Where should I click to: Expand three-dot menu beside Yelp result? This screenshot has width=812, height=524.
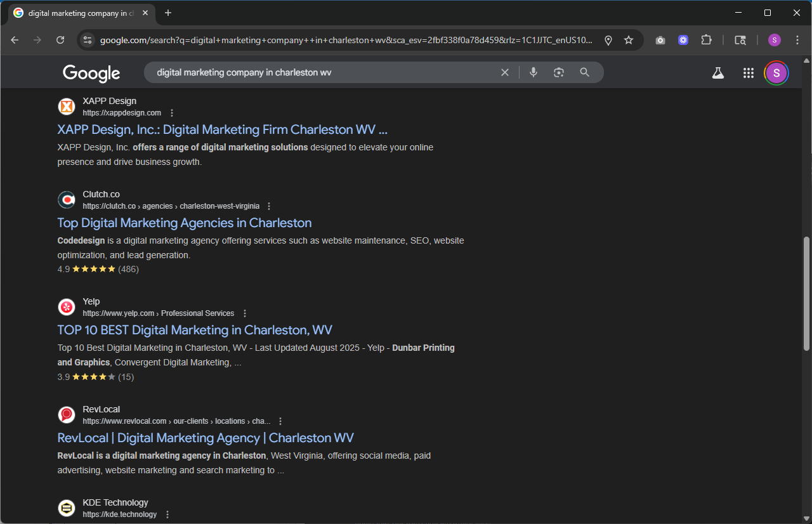(x=245, y=313)
